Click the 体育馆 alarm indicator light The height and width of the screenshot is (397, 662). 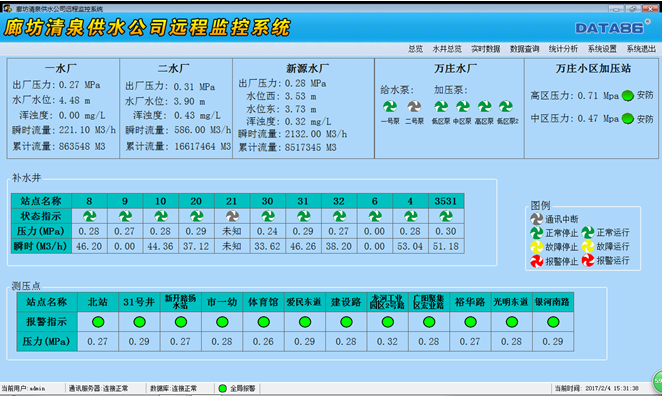263,322
